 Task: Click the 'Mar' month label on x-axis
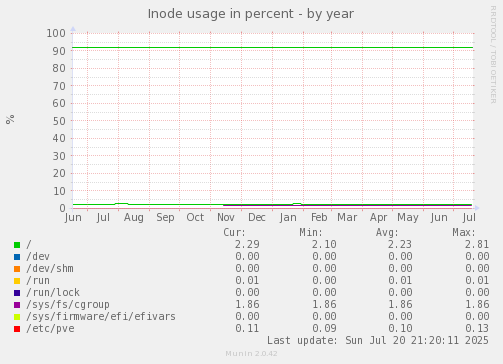[x=347, y=218]
